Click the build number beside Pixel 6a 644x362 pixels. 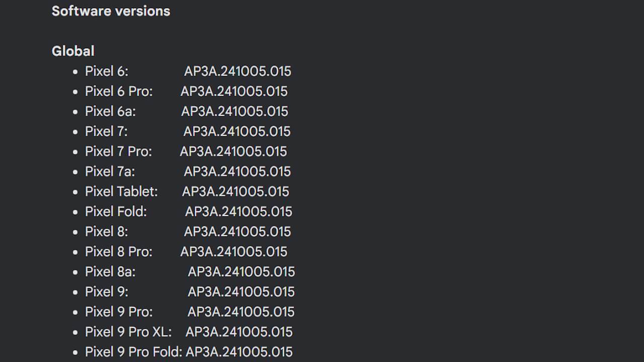234,111
